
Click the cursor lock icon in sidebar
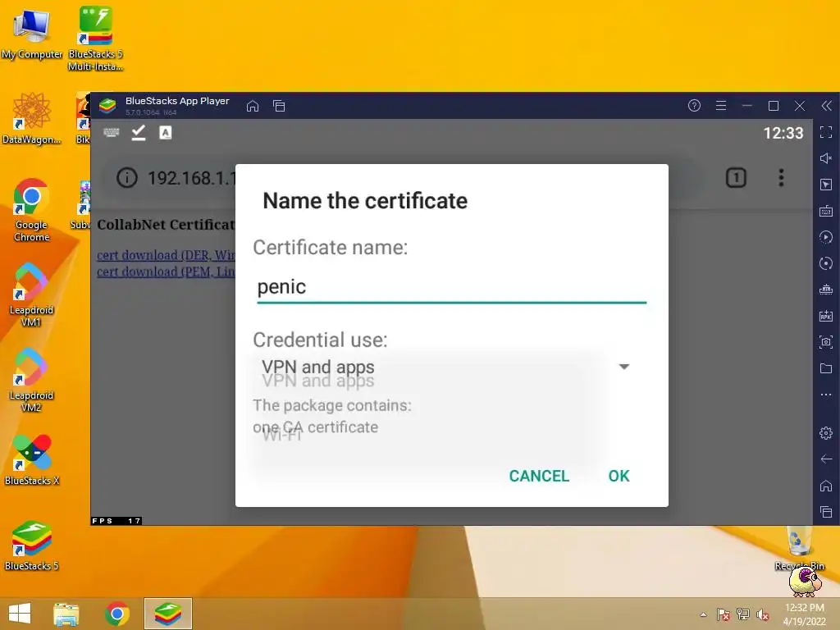coord(826,185)
